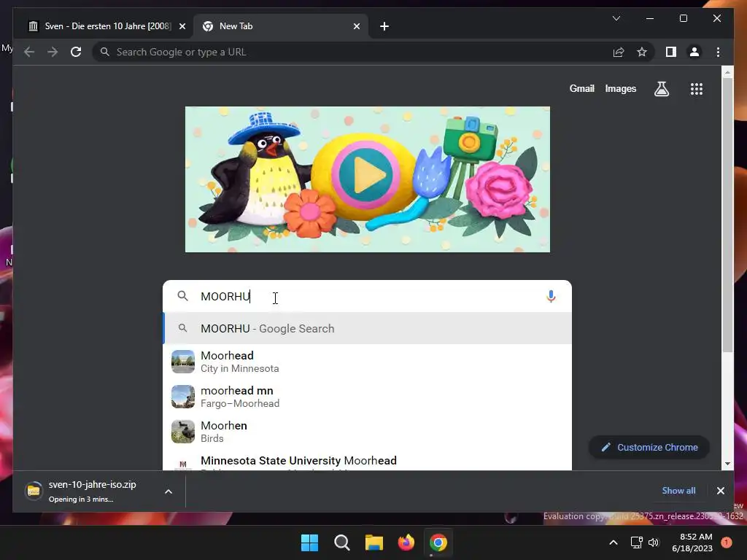The image size is (747, 560).
Task: Open Google Images link
Action: [620, 88]
